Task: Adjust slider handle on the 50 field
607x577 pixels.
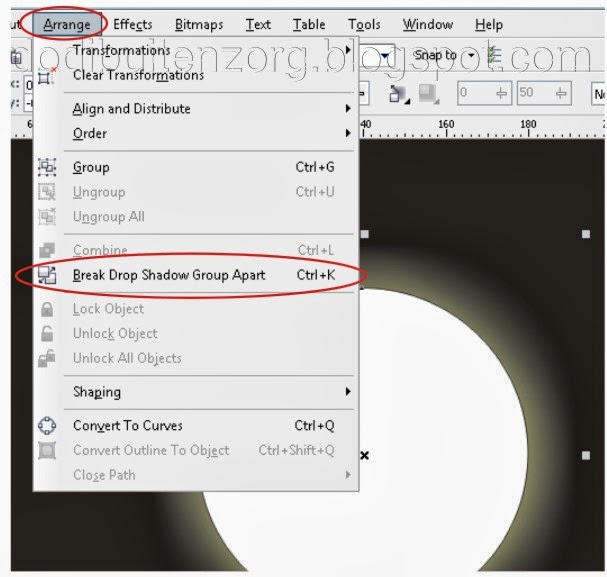Action: tap(561, 93)
